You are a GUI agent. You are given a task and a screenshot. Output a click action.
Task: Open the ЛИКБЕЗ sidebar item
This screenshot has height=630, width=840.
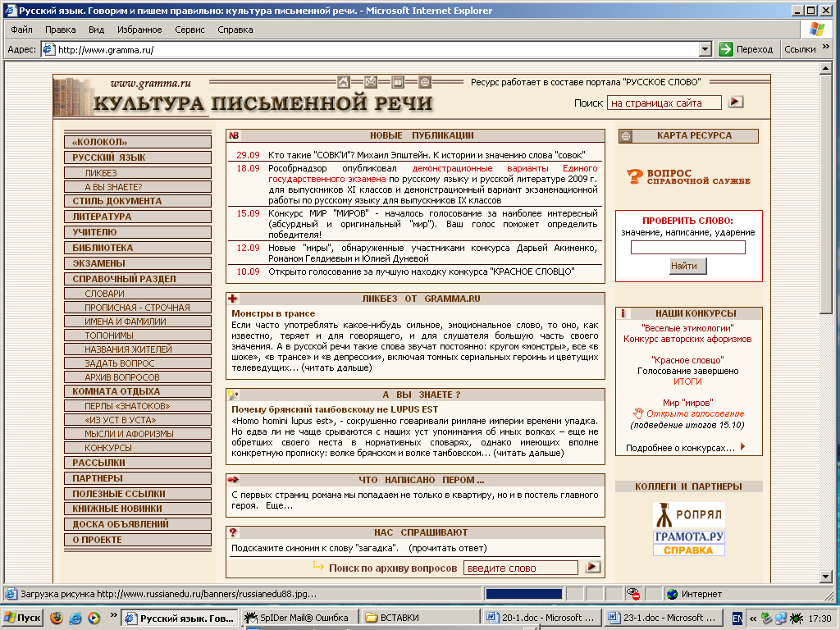tap(138, 173)
